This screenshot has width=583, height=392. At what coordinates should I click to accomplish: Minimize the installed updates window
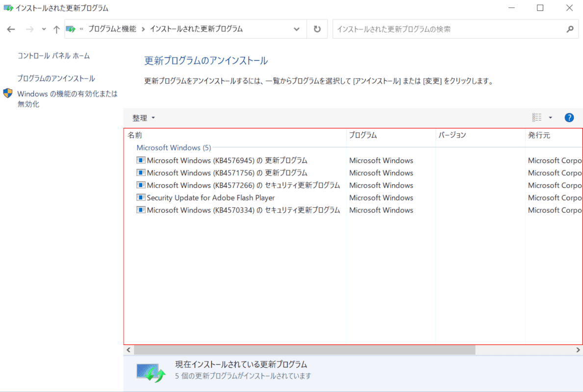[x=511, y=8]
